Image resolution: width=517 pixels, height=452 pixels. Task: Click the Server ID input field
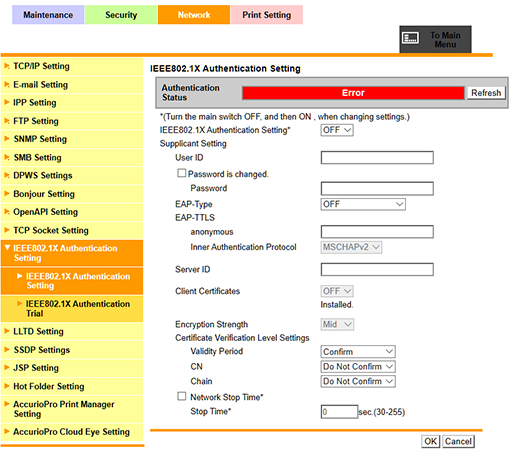coord(377,269)
